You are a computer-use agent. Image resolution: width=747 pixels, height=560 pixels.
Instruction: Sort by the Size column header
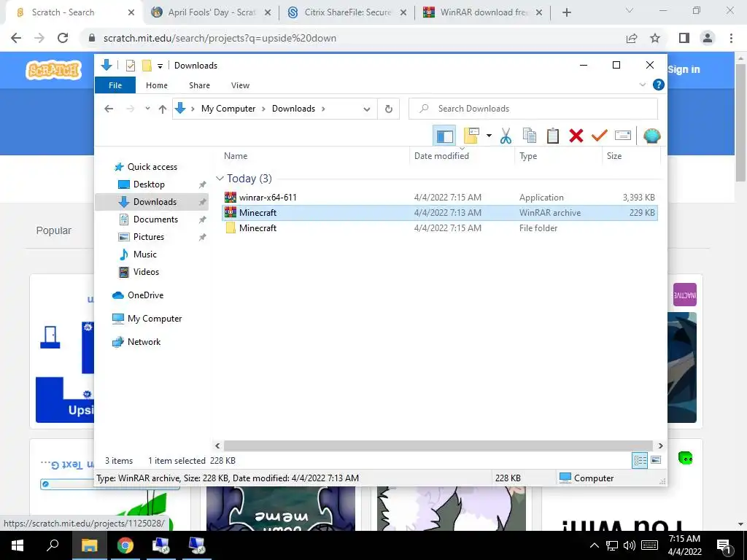[x=614, y=156]
